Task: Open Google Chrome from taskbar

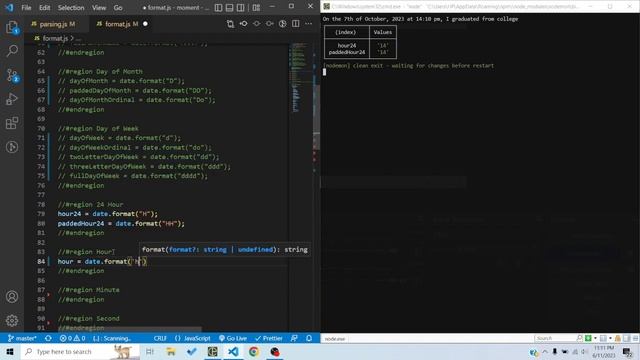Action: tap(254, 351)
